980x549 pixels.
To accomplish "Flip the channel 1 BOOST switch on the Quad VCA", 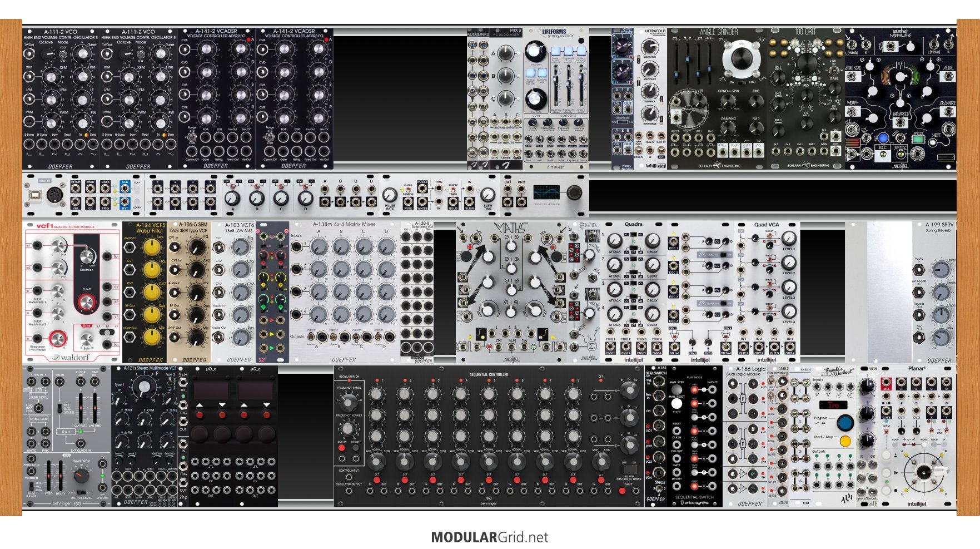I will point(769,235).
